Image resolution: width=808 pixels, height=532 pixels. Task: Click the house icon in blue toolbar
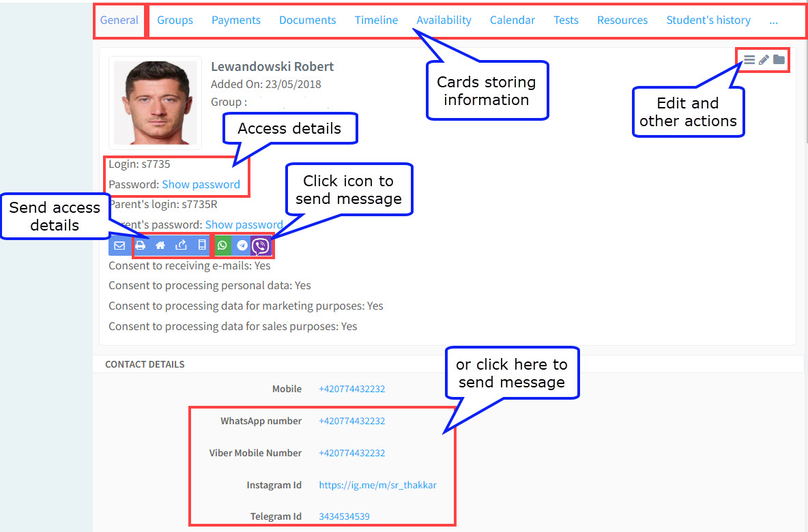coord(160,246)
